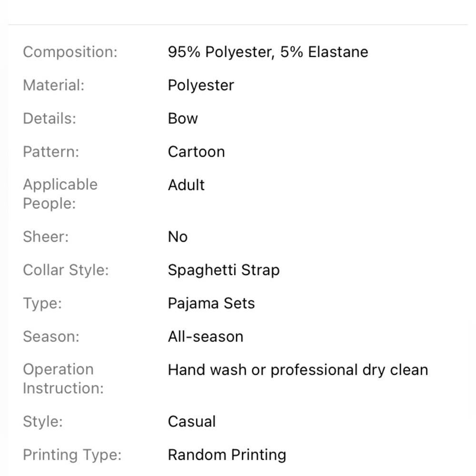Image resolution: width=476 pixels, height=476 pixels.
Task: Click the Random Printing value
Action: [x=227, y=455]
